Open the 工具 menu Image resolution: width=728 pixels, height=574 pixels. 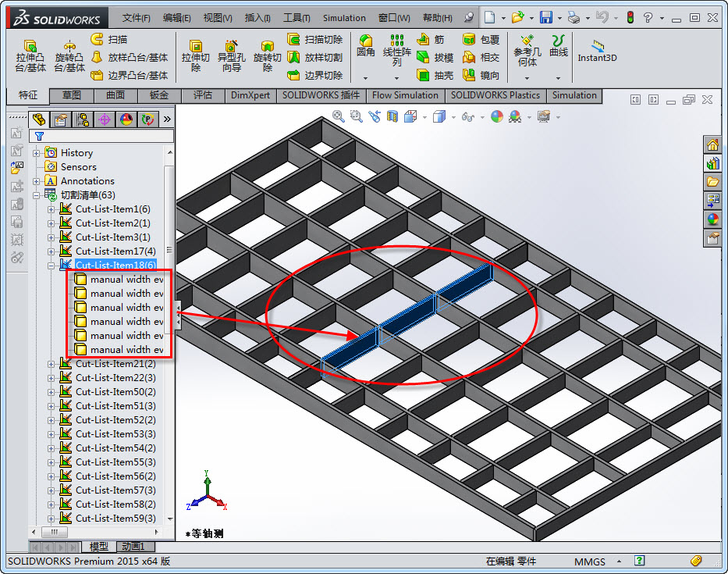click(297, 17)
